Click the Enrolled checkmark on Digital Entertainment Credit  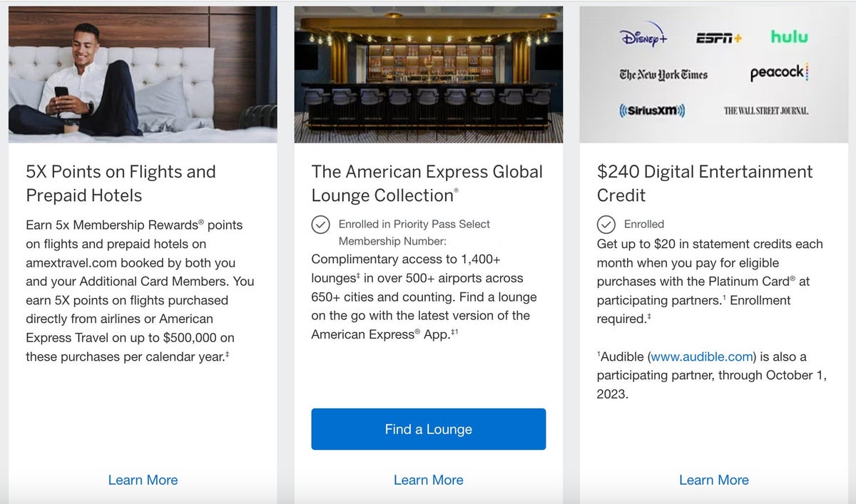pos(606,224)
